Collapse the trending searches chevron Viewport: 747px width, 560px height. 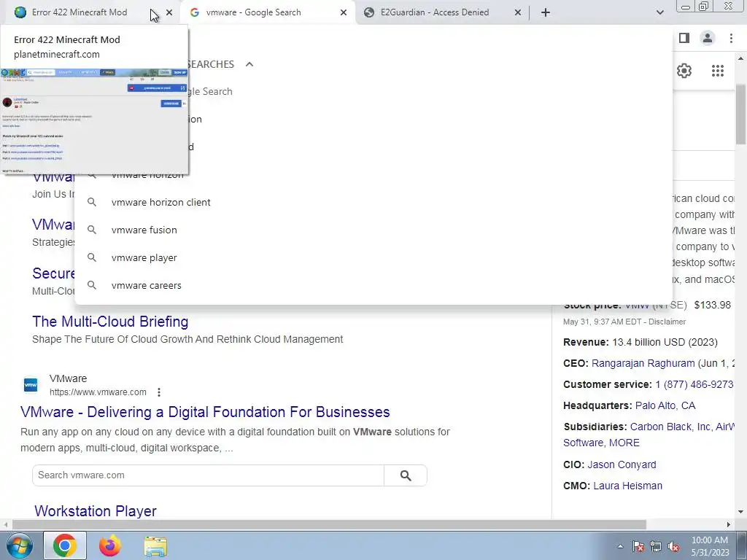pyautogui.click(x=249, y=64)
